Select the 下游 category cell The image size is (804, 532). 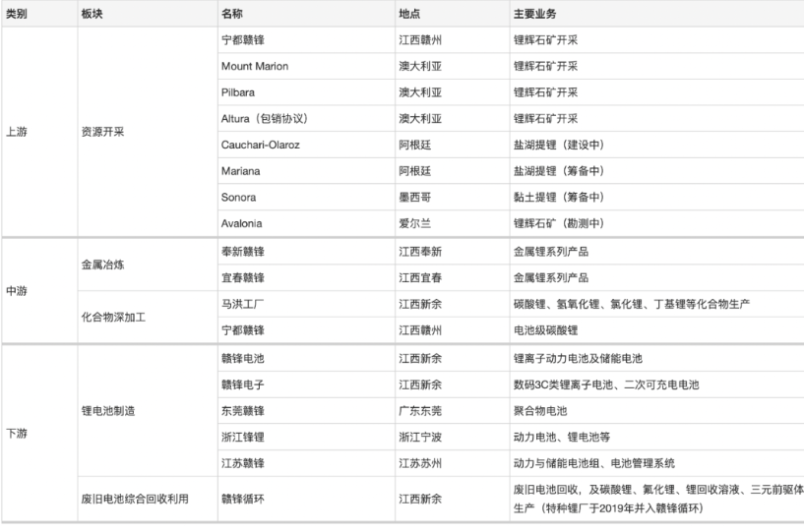point(18,436)
